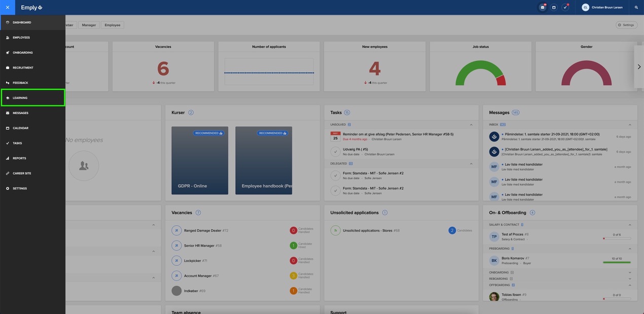Close the sidebar menu with X icon
The width and height of the screenshot is (644, 314).
[x=8, y=8]
